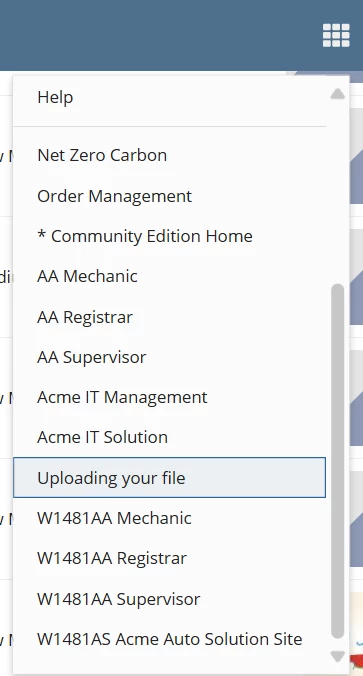Open W1481AS Acme Auto Solution Site
The height and width of the screenshot is (676, 363).
(169, 638)
